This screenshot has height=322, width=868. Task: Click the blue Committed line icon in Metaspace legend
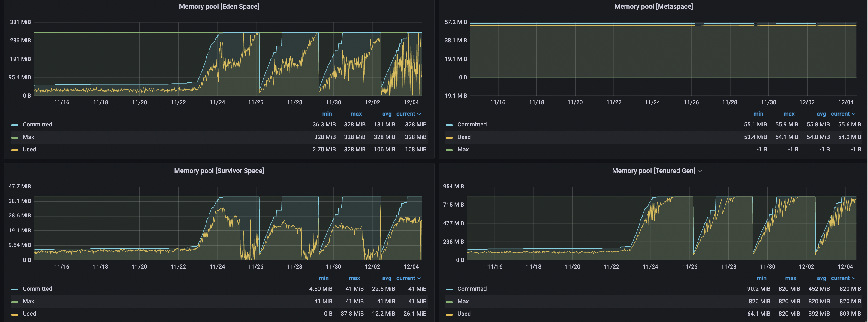click(449, 124)
